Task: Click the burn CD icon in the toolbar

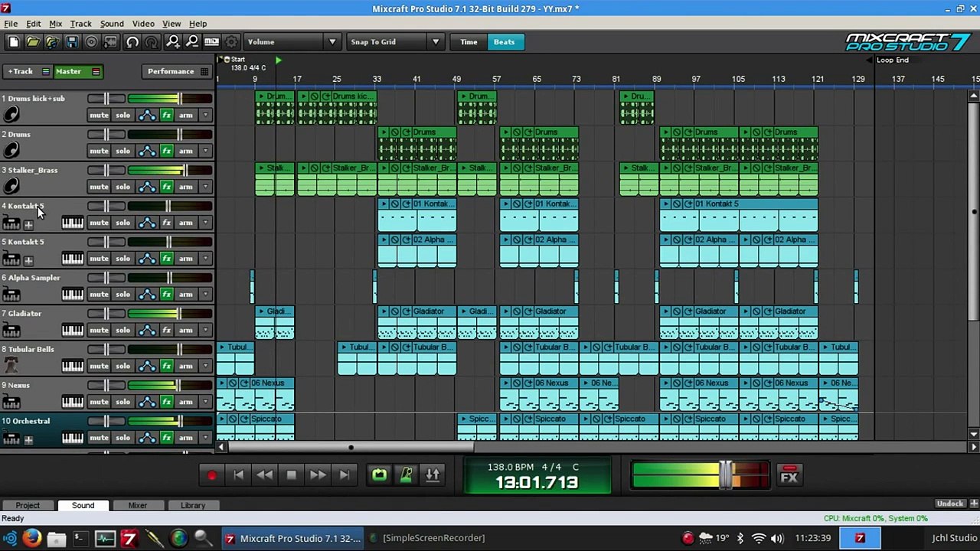Action: click(x=91, y=42)
